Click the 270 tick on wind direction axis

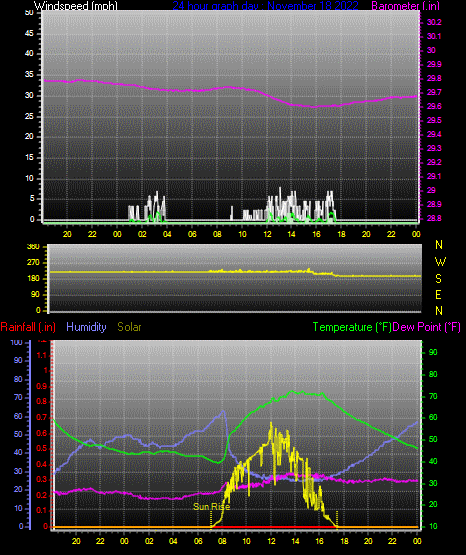pos(33,263)
